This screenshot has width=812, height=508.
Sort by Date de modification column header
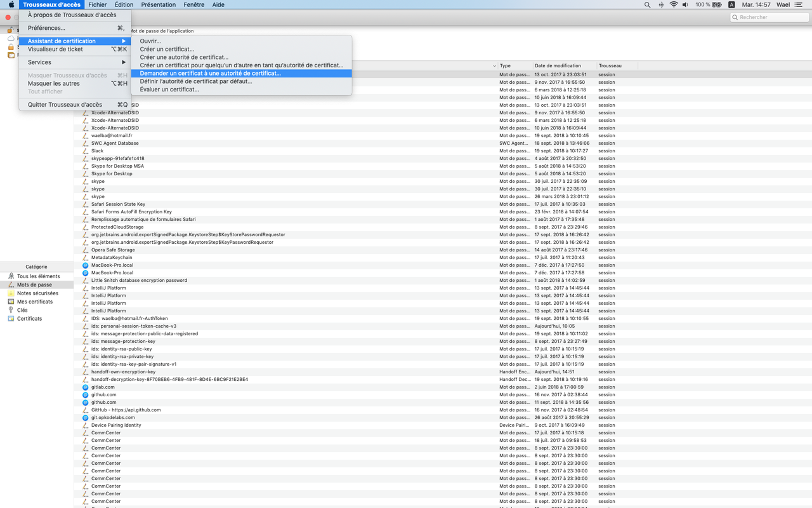coord(564,66)
